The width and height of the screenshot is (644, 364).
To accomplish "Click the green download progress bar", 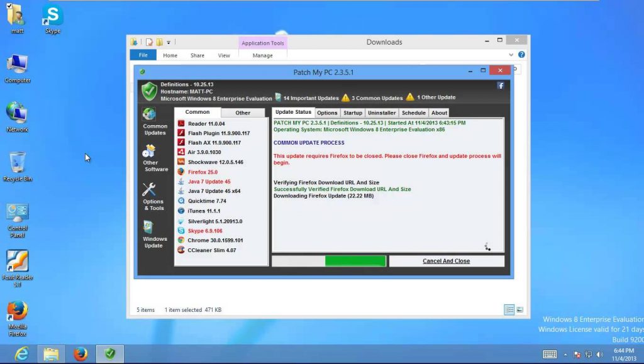I will pos(355,261).
